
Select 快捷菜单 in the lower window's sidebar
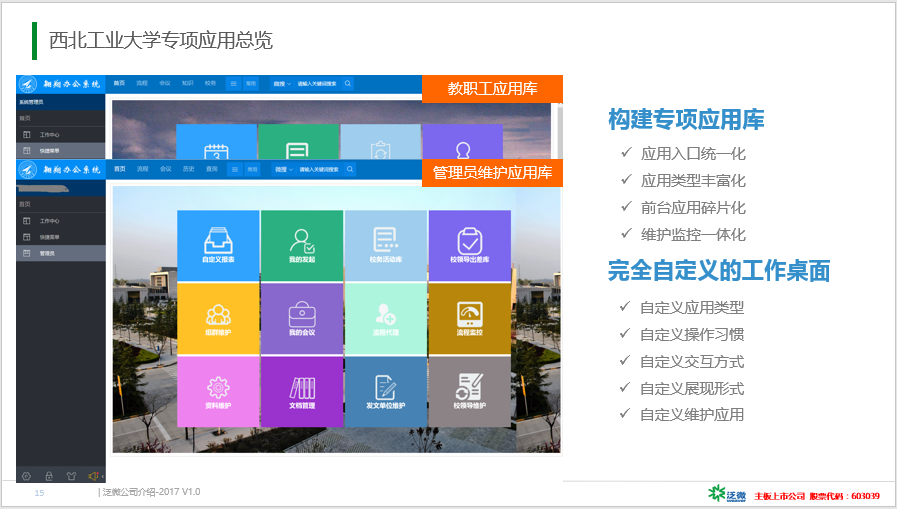point(61,237)
